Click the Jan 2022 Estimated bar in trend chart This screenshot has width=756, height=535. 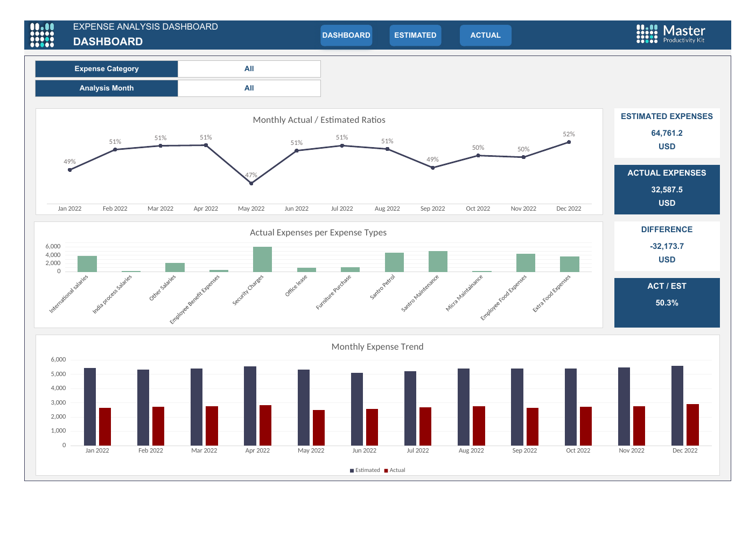90,407
